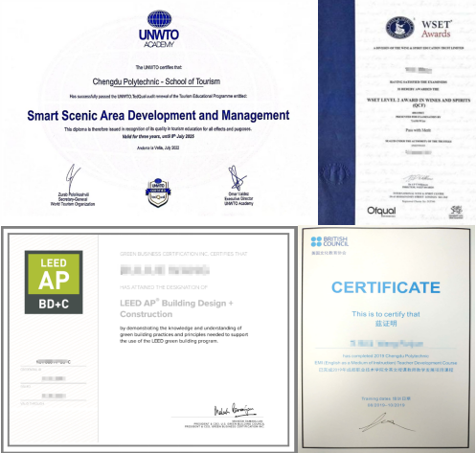Click the LEED AP BD+C badge

pos(54,283)
